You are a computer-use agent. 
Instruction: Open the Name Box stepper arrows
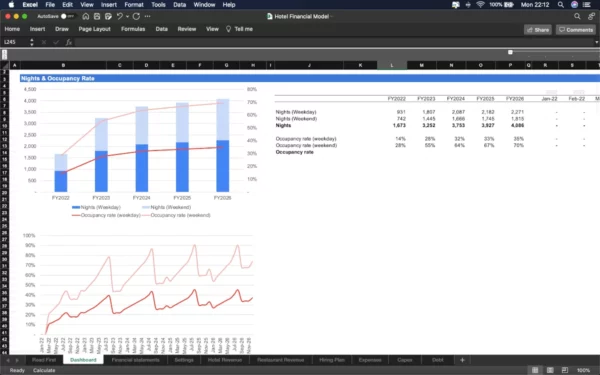point(32,42)
